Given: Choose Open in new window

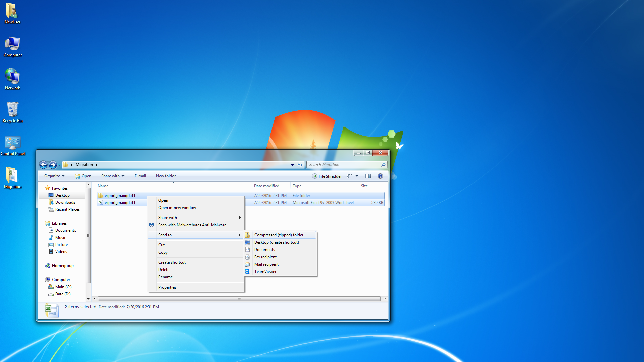Looking at the screenshot, I should pos(196,208).
